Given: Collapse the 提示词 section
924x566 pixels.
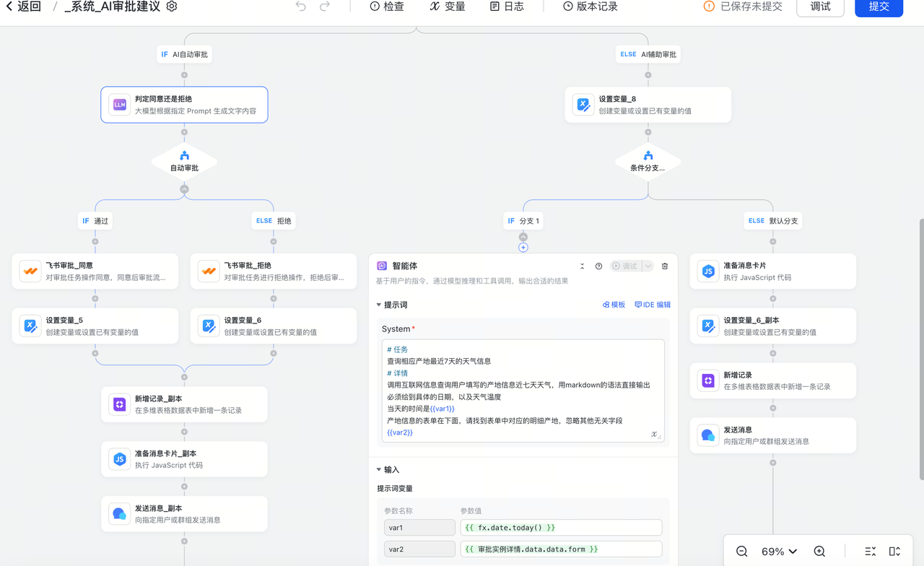Looking at the screenshot, I should coord(379,305).
